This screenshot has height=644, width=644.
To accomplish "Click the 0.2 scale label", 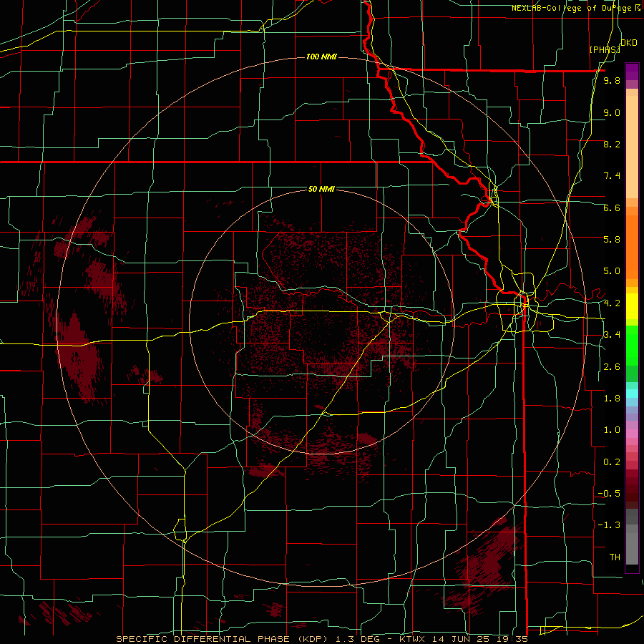I will tap(612, 462).
